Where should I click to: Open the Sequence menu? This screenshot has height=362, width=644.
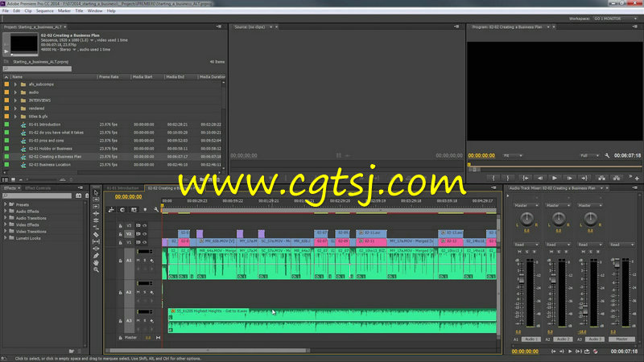point(45,10)
